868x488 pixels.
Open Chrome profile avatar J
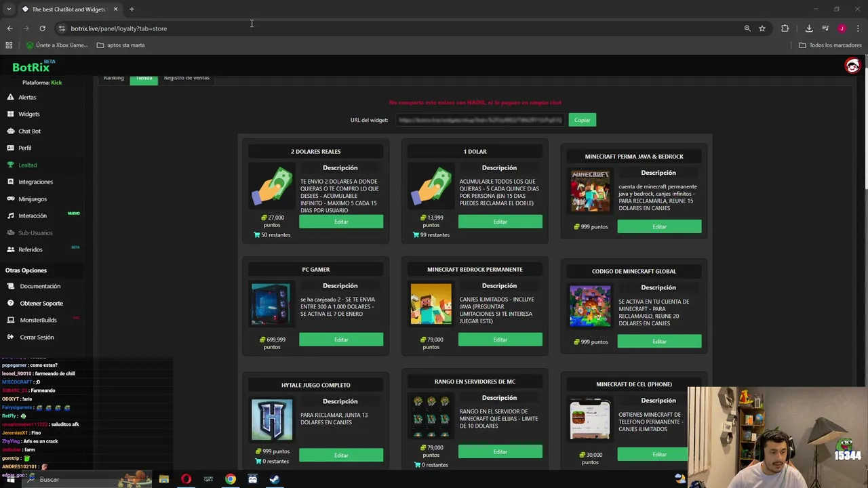click(x=842, y=28)
